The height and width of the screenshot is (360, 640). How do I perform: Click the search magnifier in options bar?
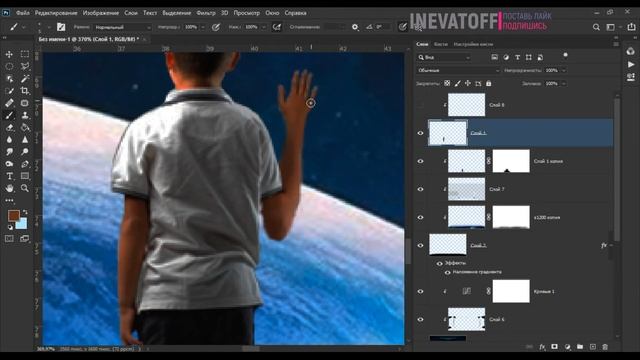(596, 27)
